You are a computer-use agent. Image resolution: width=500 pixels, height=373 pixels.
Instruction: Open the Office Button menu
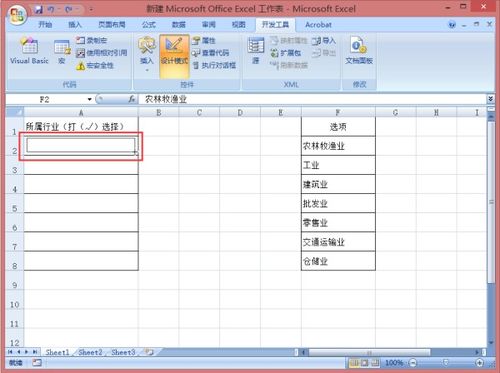(x=17, y=14)
